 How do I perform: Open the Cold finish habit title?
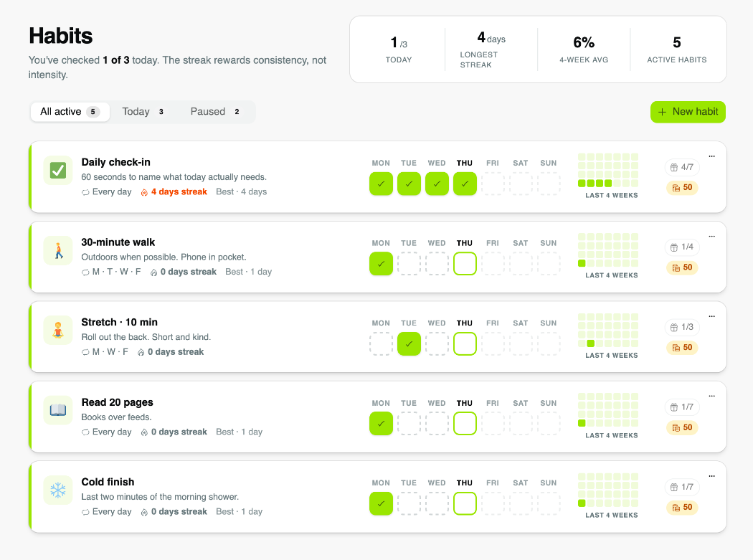108,482
